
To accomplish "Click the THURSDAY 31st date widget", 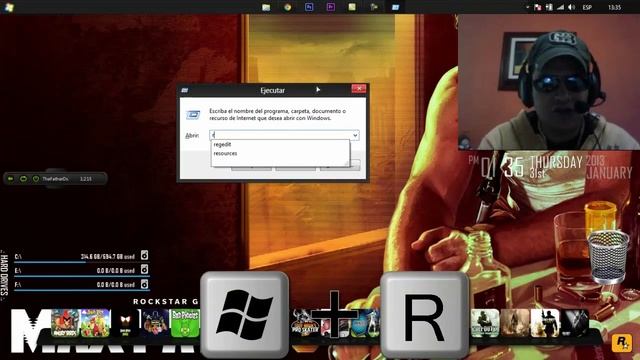I will pos(556,167).
